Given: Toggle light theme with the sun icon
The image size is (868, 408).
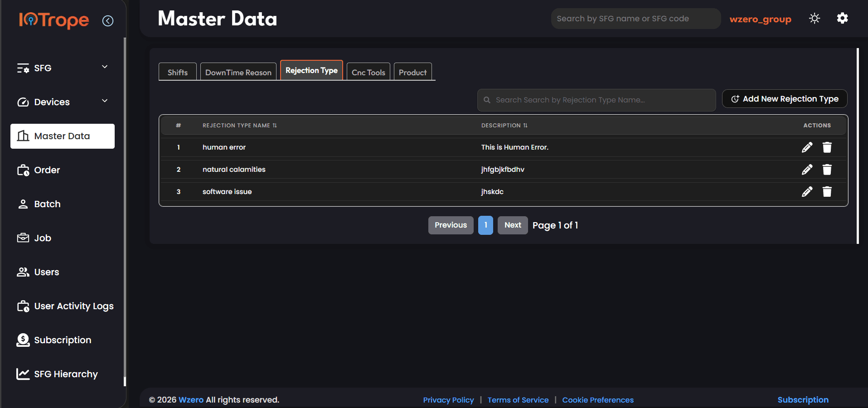Looking at the screenshot, I should click(x=815, y=19).
